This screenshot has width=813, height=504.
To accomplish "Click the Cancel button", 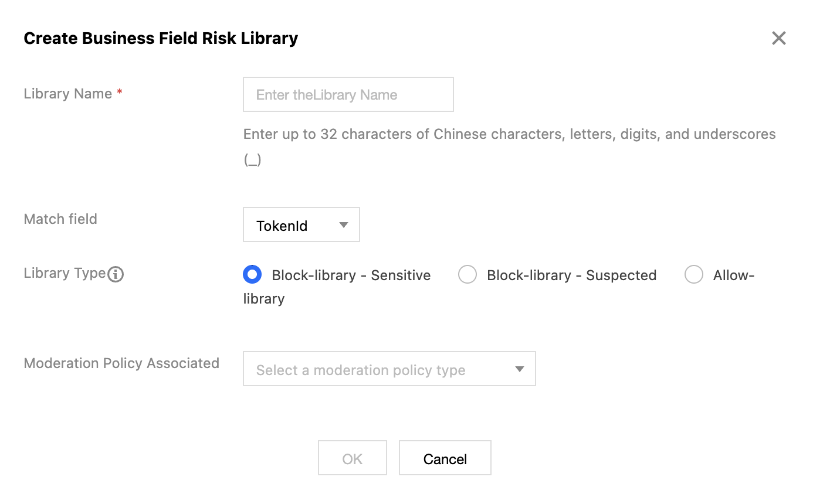I will coord(445,458).
